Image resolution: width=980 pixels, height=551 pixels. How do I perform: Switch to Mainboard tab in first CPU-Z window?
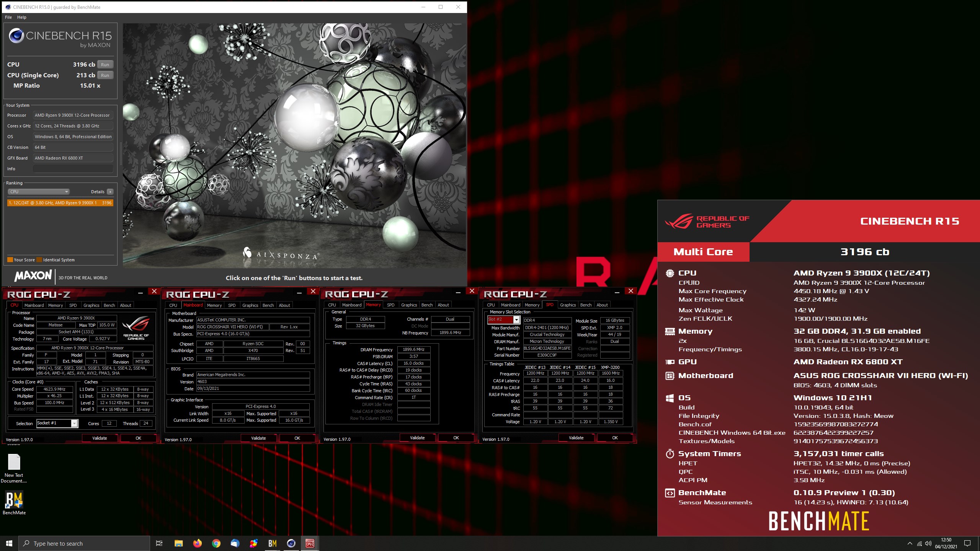pyautogui.click(x=34, y=305)
